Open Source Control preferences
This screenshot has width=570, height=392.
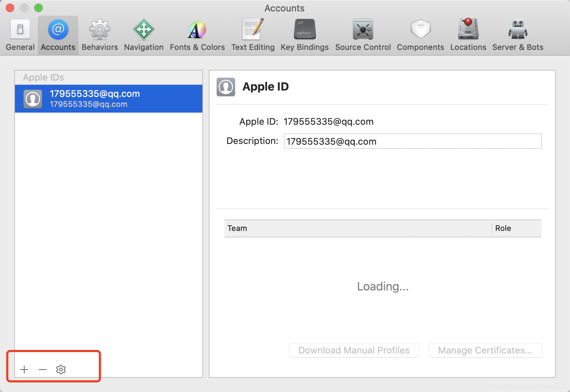coord(363,35)
